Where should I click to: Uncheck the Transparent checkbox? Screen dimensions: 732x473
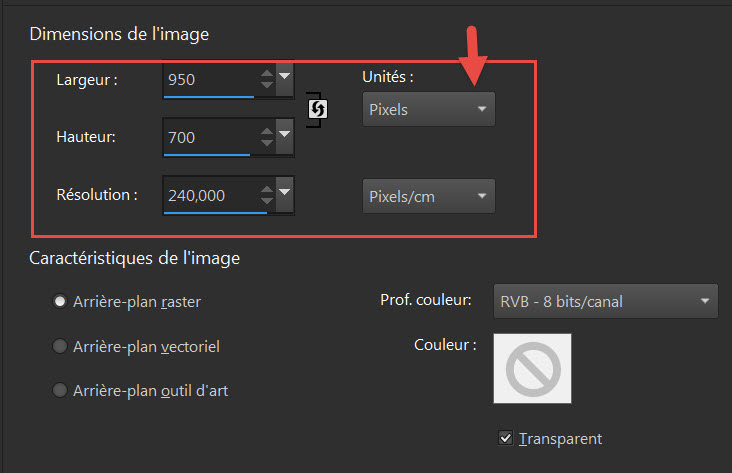[506, 438]
